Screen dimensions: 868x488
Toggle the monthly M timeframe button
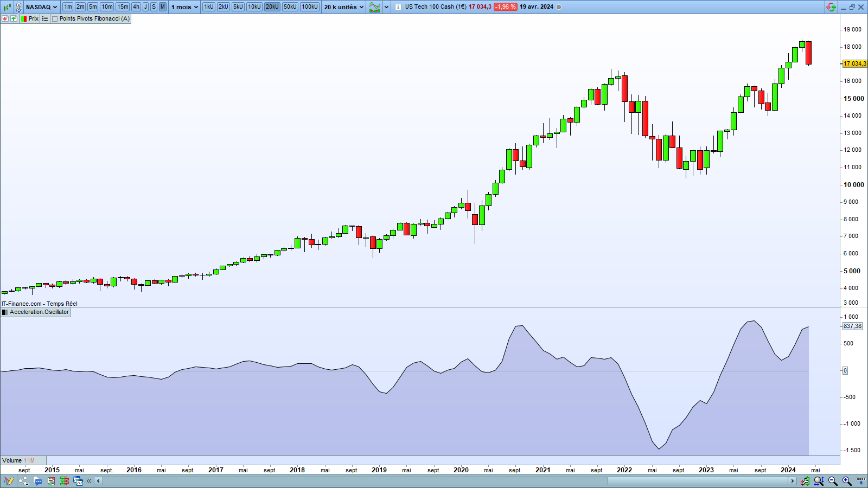[x=162, y=7]
